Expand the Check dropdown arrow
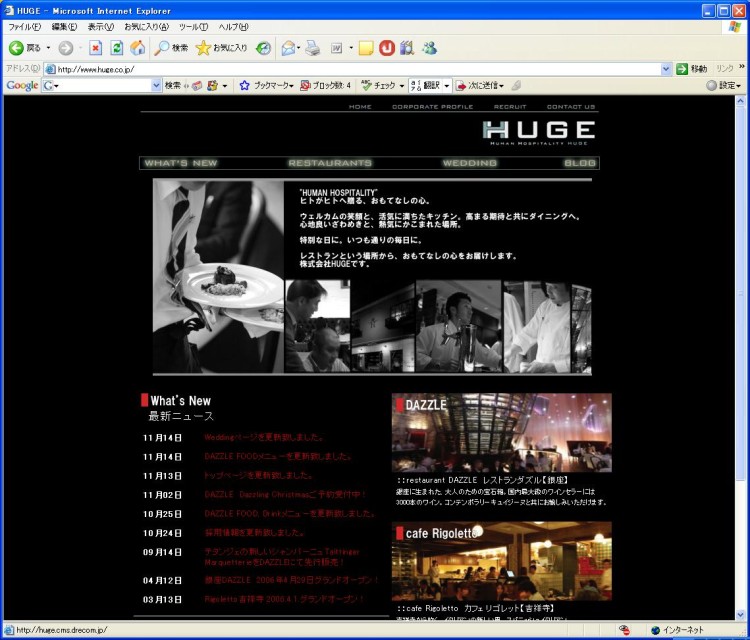The width and height of the screenshot is (750, 640). pyautogui.click(x=401, y=86)
